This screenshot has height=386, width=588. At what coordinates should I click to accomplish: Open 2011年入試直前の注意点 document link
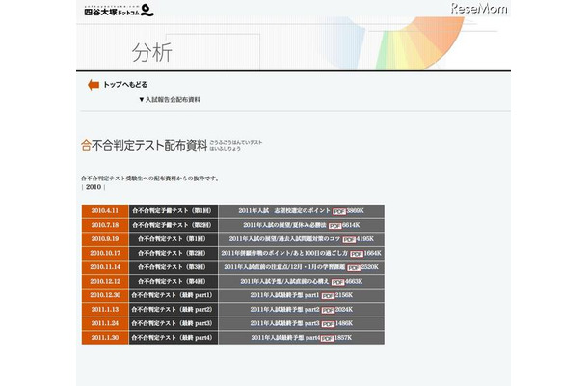point(284,267)
